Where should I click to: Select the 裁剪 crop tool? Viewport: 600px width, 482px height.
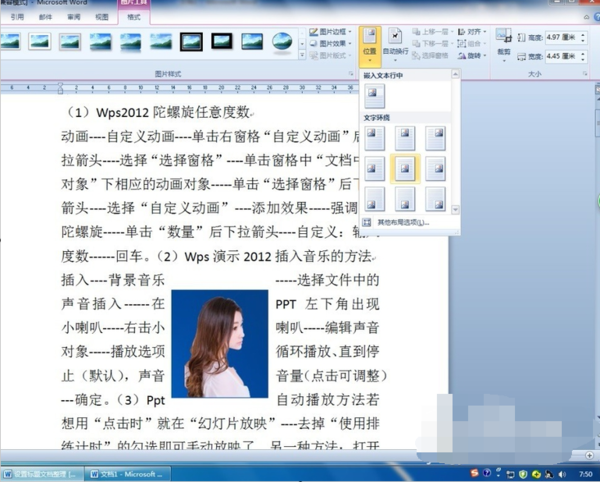coord(504,45)
